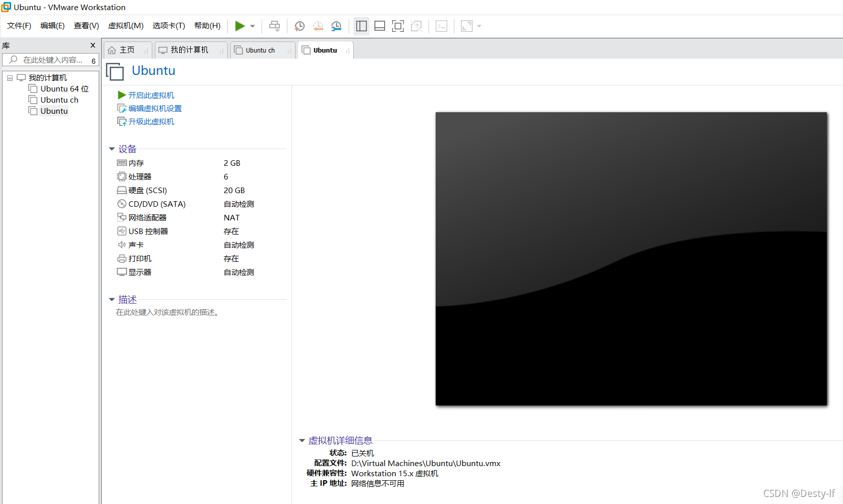Click the Workstation 15.x 虚拟机 compatibility text
The width and height of the screenshot is (843, 504).
pos(395,473)
